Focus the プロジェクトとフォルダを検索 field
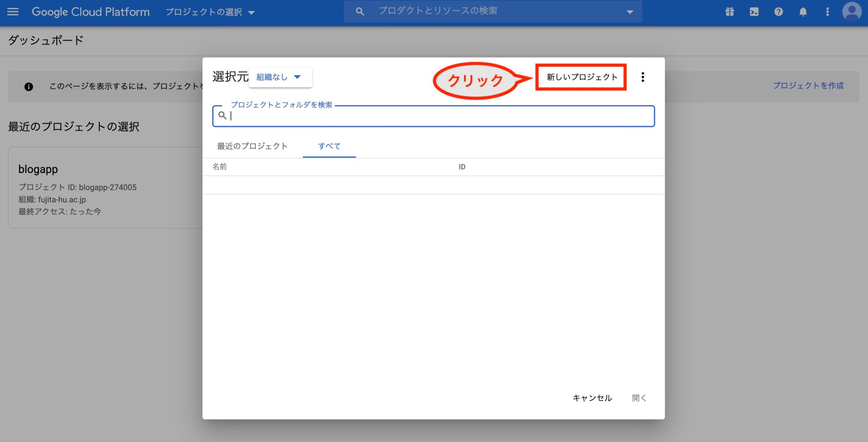 click(433, 116)
